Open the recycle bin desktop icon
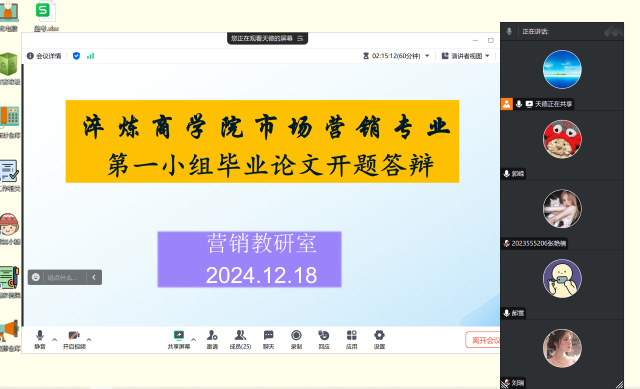Screen dimensions: 640x389 (9, 64)
